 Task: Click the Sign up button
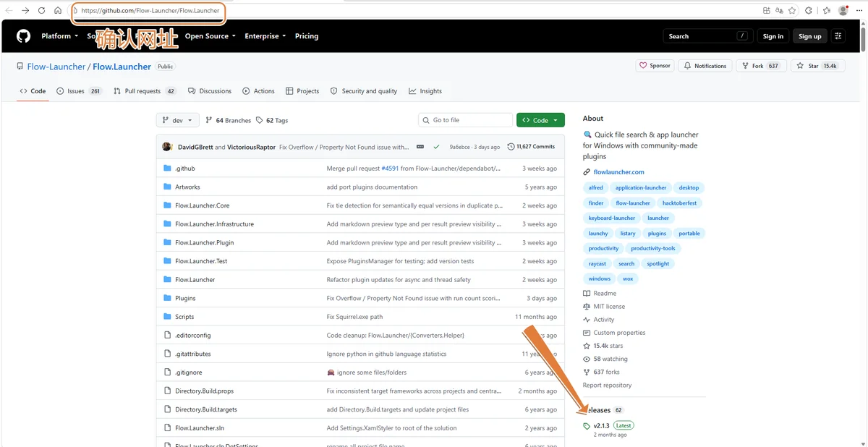(x=809, y=36)
